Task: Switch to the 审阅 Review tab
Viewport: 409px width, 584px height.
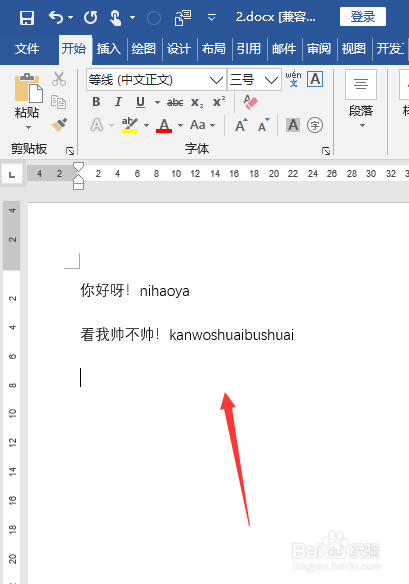Action: 319,48
